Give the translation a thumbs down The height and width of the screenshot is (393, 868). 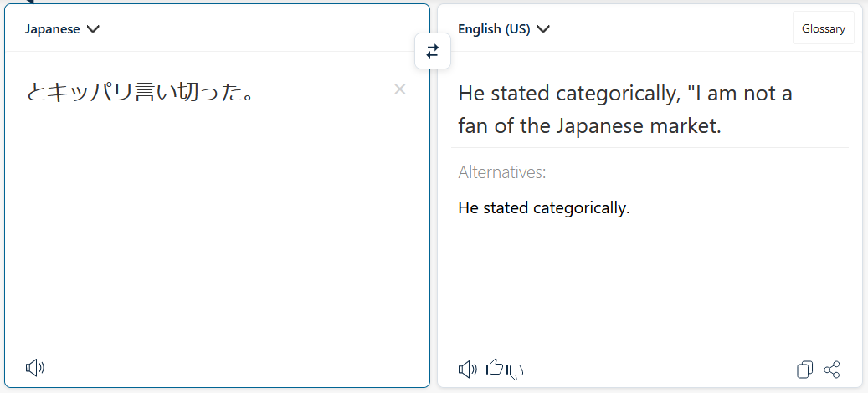click(516, 370)
